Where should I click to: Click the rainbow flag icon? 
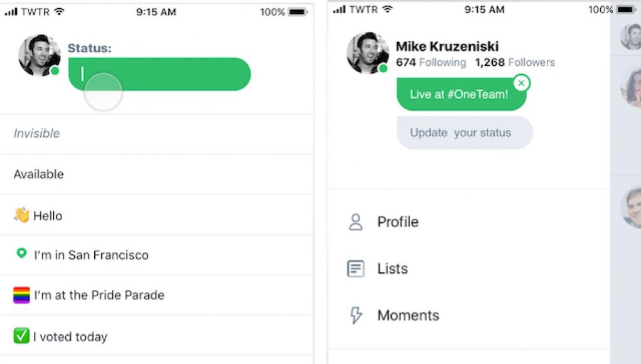21,295
